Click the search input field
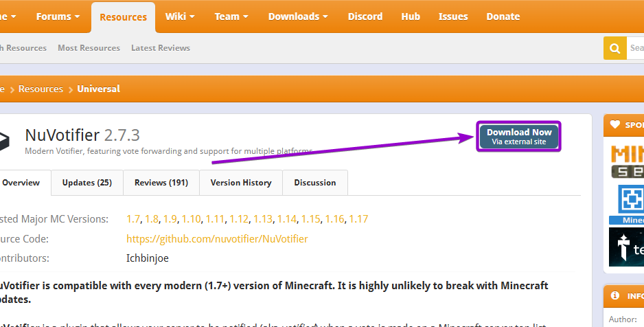644x327 pixels. 635,48
